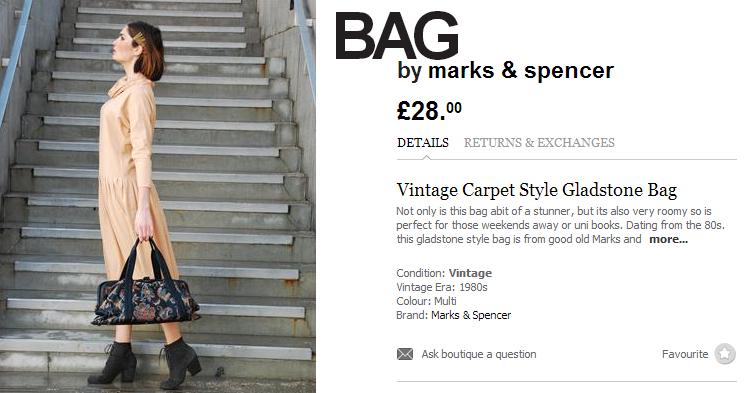Click the model's black ankle boots in photo

[144, 363]
